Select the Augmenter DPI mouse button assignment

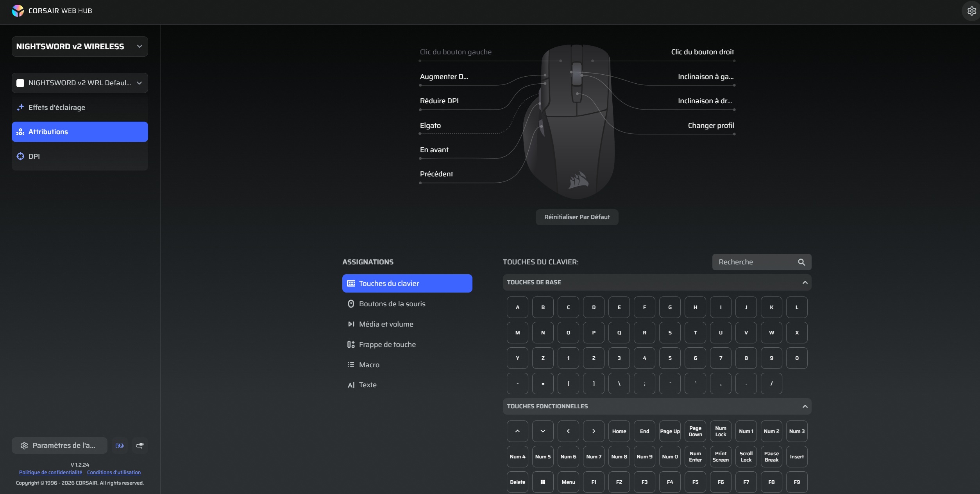[444, 77]
